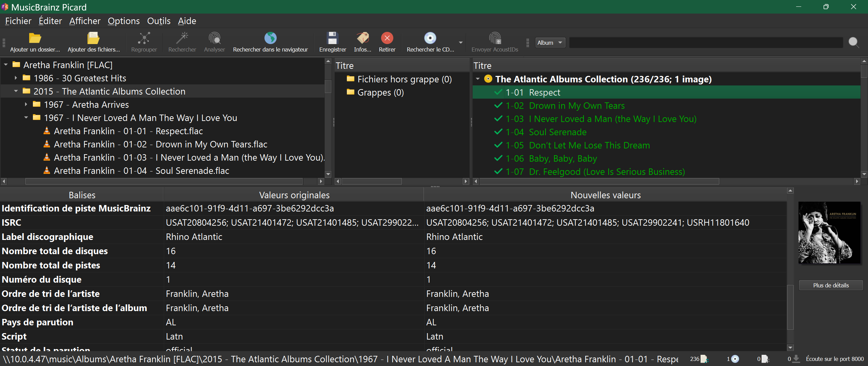Click Rechercher dans le navigateur globe icon

coord(270,38)
